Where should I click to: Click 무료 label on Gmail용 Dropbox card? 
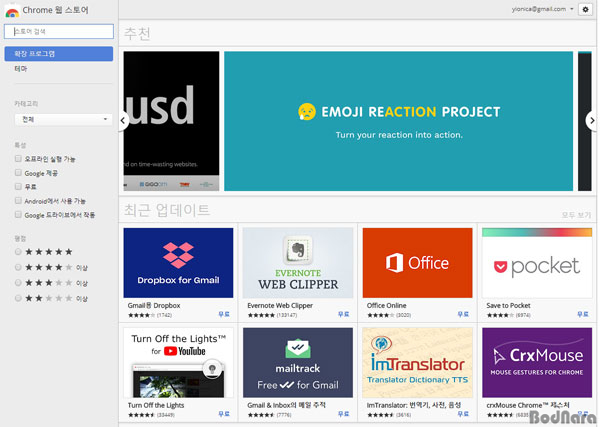224,315
